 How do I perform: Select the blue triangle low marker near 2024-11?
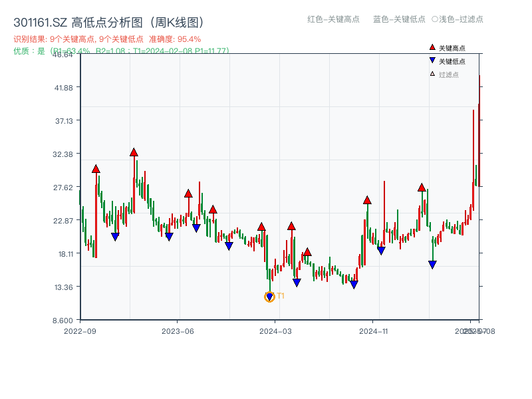point(381,250)
